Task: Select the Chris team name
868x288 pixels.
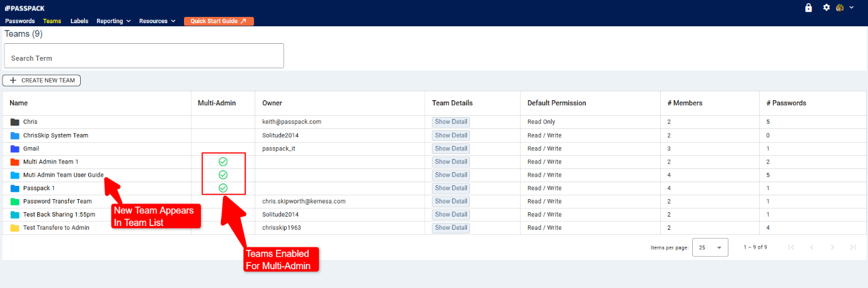Action: [x=30, y=122]
